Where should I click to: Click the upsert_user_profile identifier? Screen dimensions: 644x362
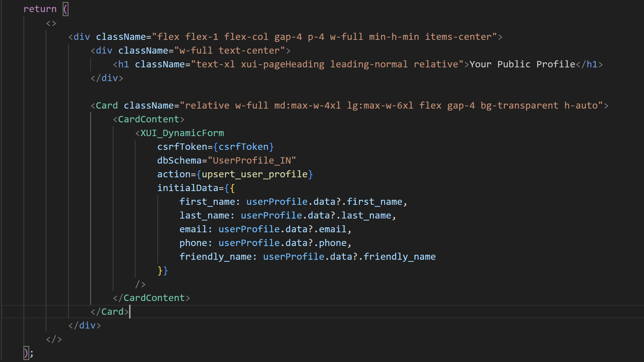255,174
